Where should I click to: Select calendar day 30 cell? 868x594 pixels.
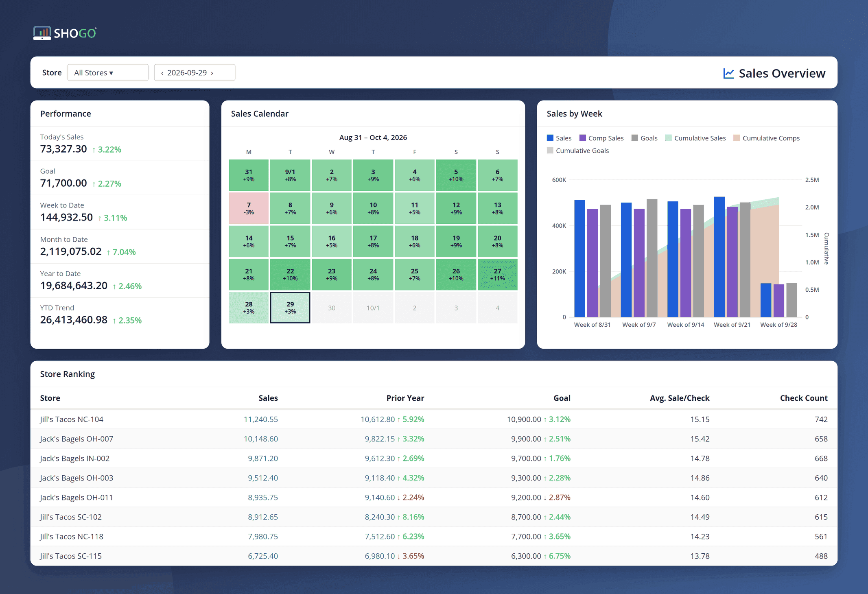[x=332, y=308]
